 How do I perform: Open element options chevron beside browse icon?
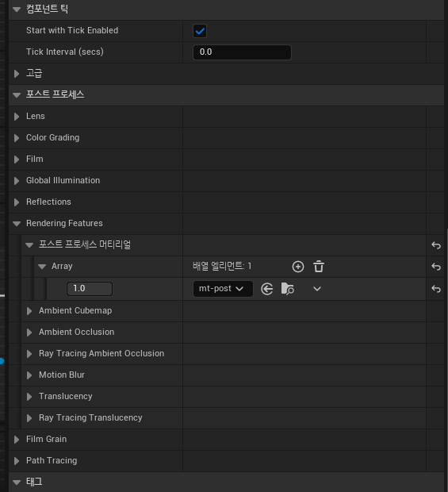click(317, 289)
